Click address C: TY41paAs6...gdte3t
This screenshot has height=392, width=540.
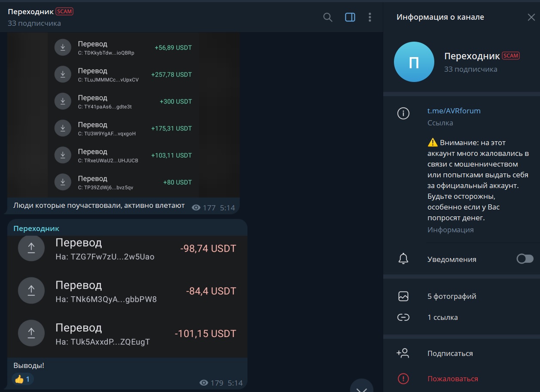pyautogui.click(x=105, y=107)
